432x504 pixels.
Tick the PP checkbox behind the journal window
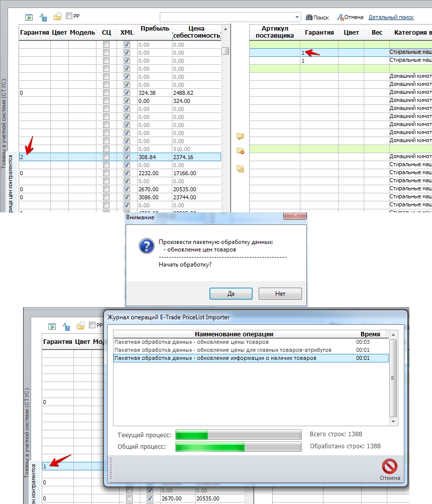pos(92,325)
